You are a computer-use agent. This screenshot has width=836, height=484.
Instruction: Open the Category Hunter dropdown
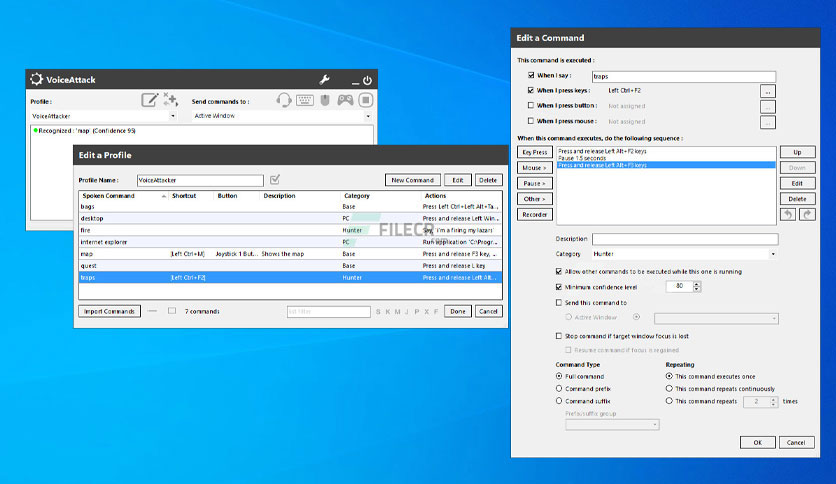[773, 254]
